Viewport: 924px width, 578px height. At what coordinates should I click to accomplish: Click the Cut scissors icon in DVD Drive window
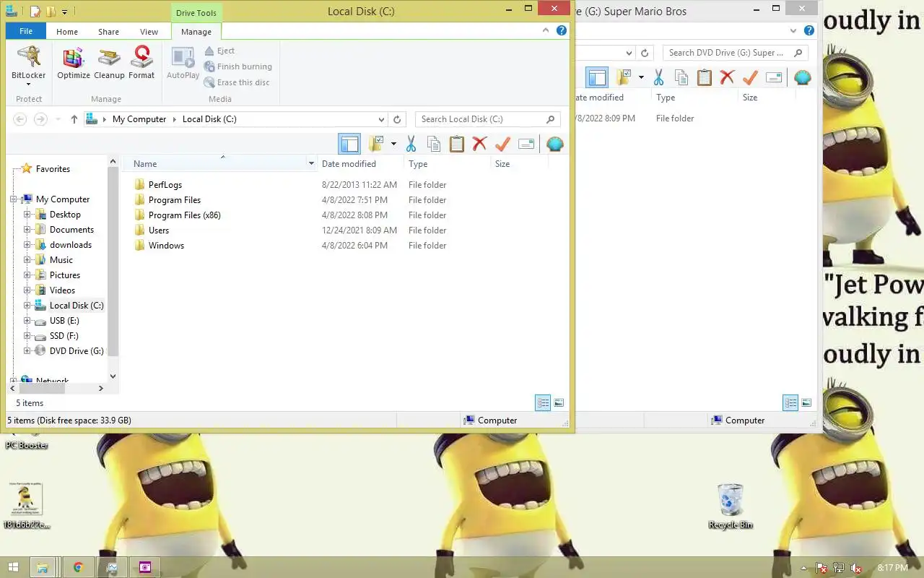click(658, 77)
